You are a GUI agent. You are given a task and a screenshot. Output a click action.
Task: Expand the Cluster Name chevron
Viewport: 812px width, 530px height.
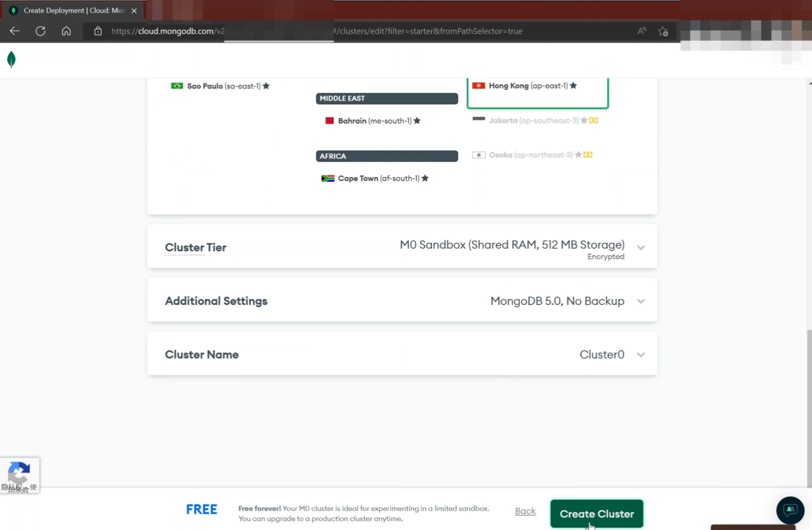(641, 355)
